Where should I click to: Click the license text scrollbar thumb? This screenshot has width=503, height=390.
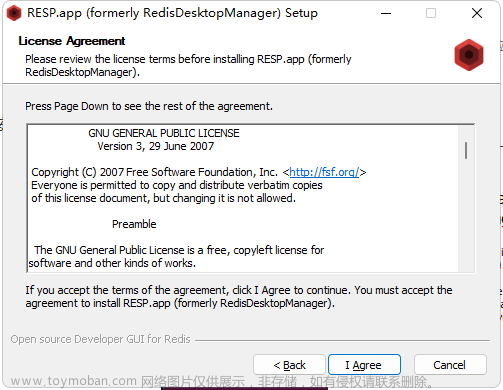[466, 150]
